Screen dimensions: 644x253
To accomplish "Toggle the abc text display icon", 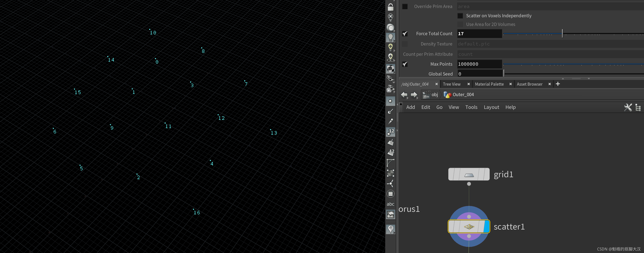I will [x=390, y=204].
